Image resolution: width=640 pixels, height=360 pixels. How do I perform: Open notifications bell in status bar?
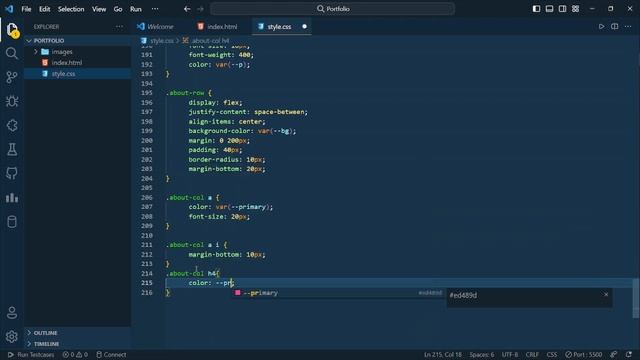pyautogui.click(x=629, y=354)
